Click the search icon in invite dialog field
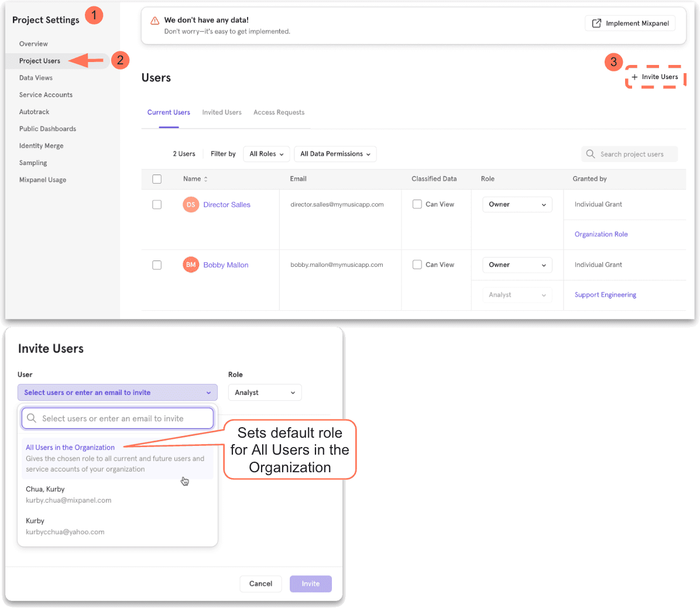700x608 pixels. [32, 418]
